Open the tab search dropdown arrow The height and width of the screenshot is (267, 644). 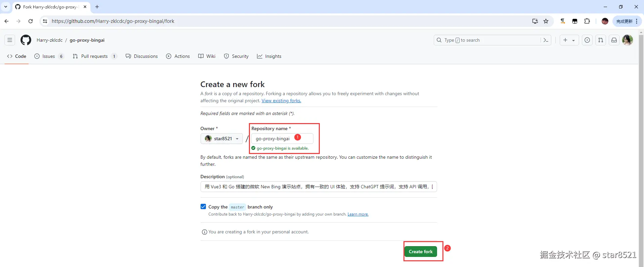(x=6, y=7)
